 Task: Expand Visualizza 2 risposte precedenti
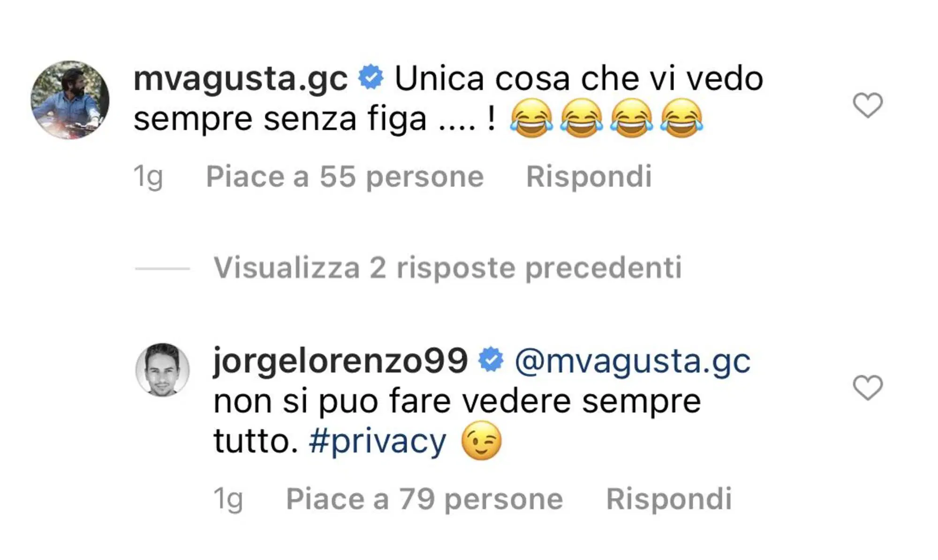click(447, 268)
